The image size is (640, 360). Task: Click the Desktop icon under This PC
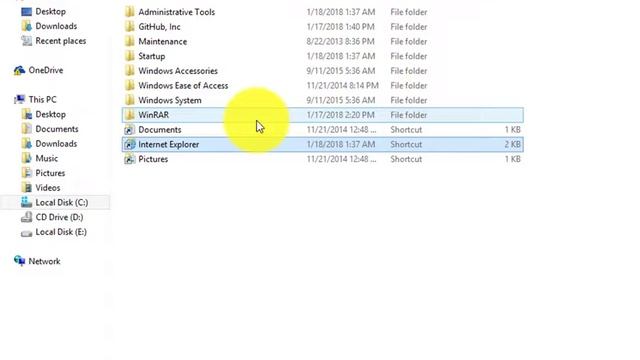pos(27,115)
